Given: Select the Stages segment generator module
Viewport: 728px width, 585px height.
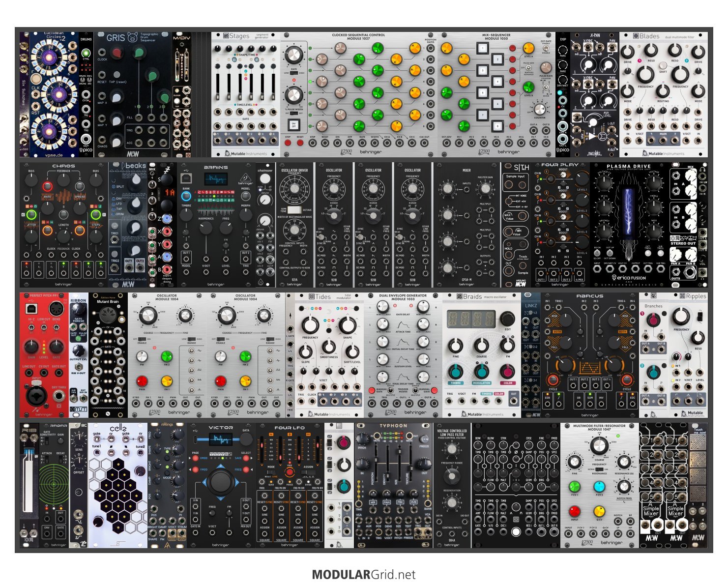Looking at the screenshot, I should [246, 94].
